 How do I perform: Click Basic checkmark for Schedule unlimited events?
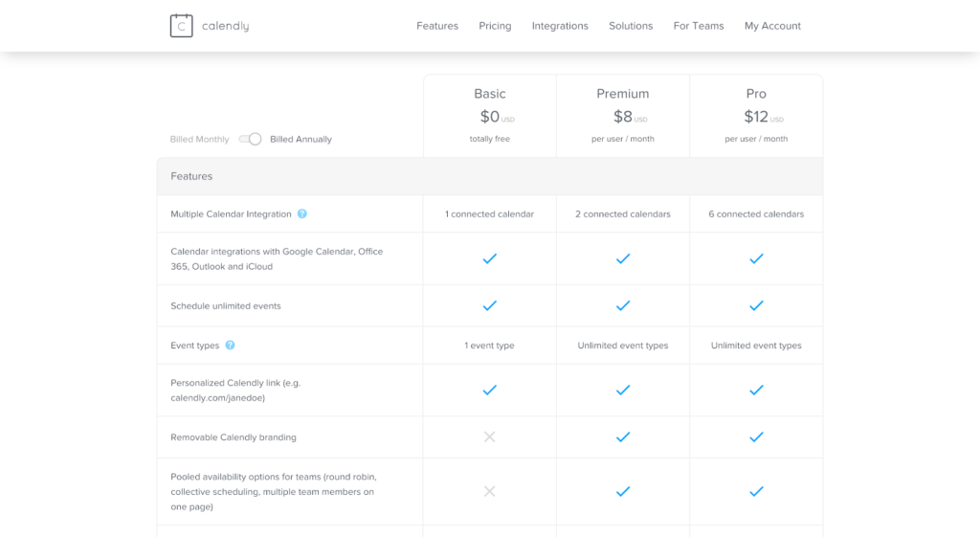[x=489, y=305]
